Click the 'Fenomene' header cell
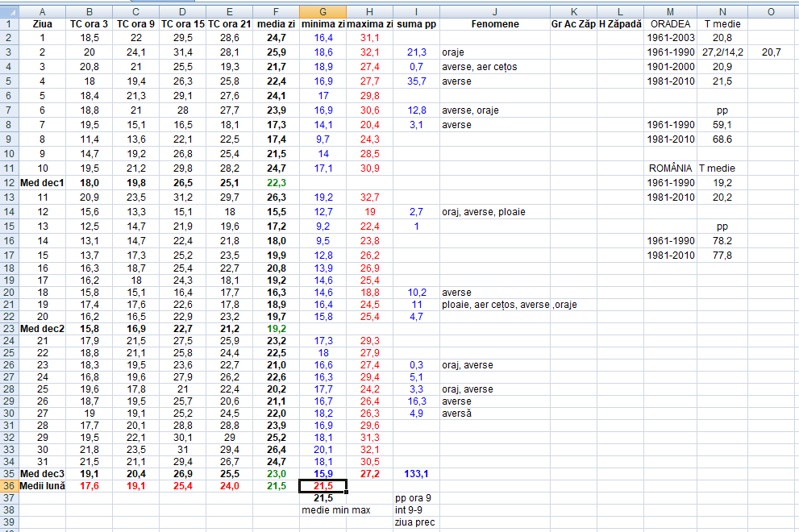 [x=495, y=24]
